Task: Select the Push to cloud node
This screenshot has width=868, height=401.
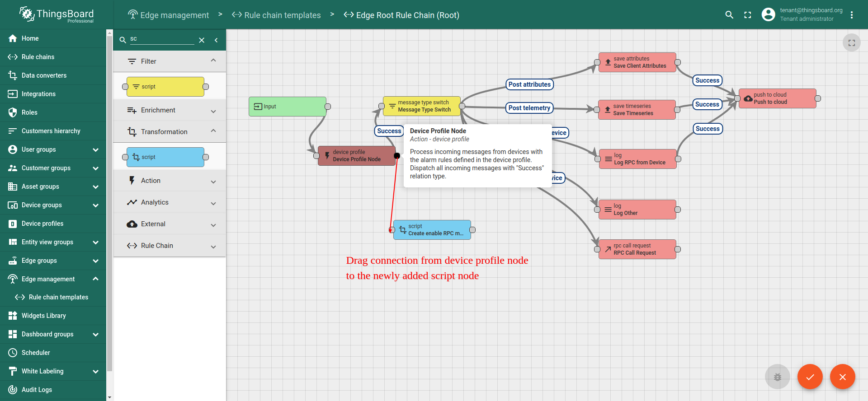Action: (x=778, y=98)
